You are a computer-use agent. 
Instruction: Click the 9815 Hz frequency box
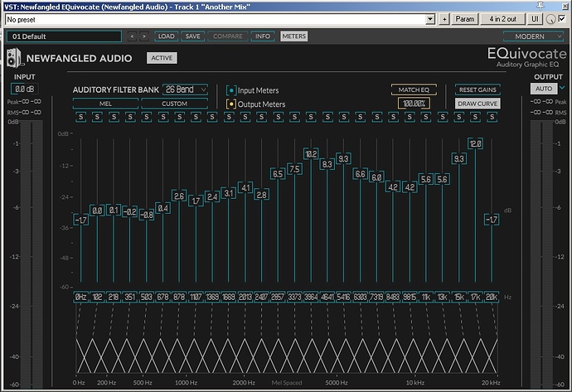tap(410, 298)
